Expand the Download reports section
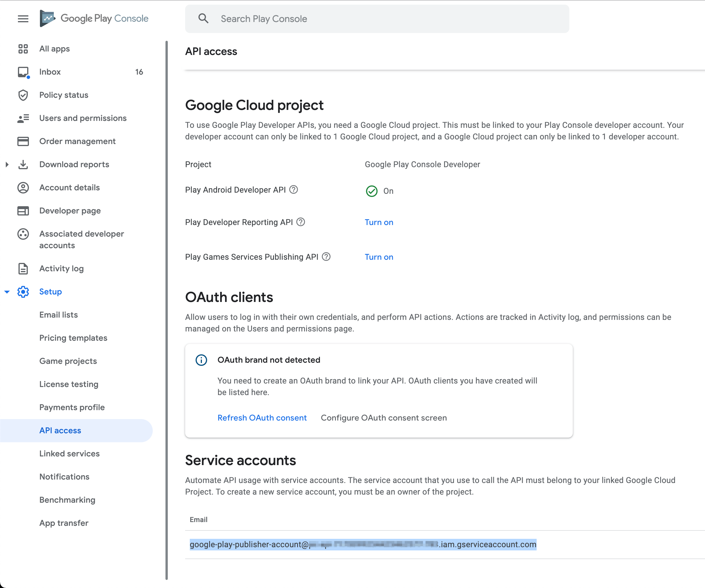Image resolution: width=705 pixels, height=588 pixels. [x=7, y=165]
